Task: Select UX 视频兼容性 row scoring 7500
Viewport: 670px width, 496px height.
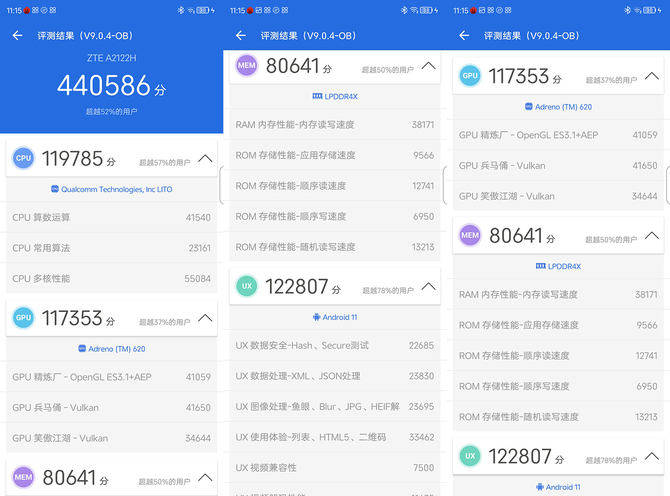Action: tap(335, 468)
